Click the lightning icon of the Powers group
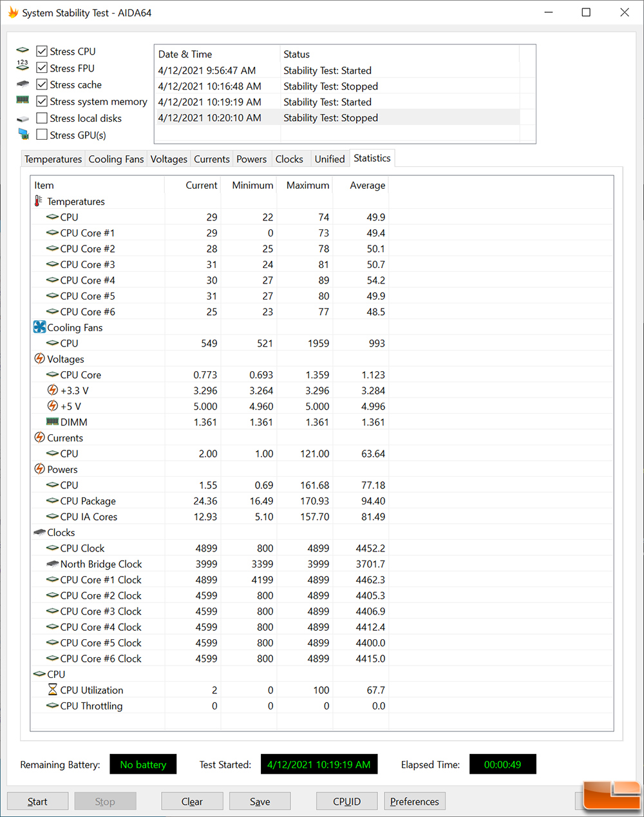The image size is (644, 817). (x=39, y=468)
